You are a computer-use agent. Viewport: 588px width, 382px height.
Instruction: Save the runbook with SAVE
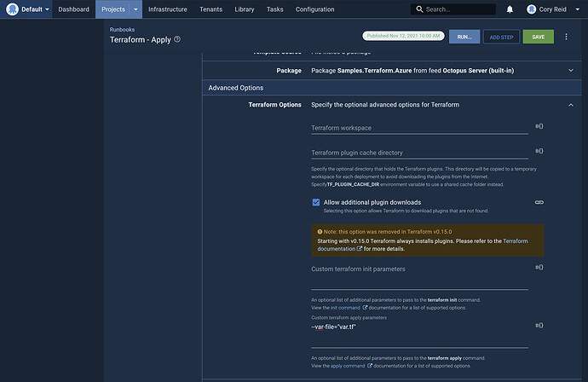538,37
